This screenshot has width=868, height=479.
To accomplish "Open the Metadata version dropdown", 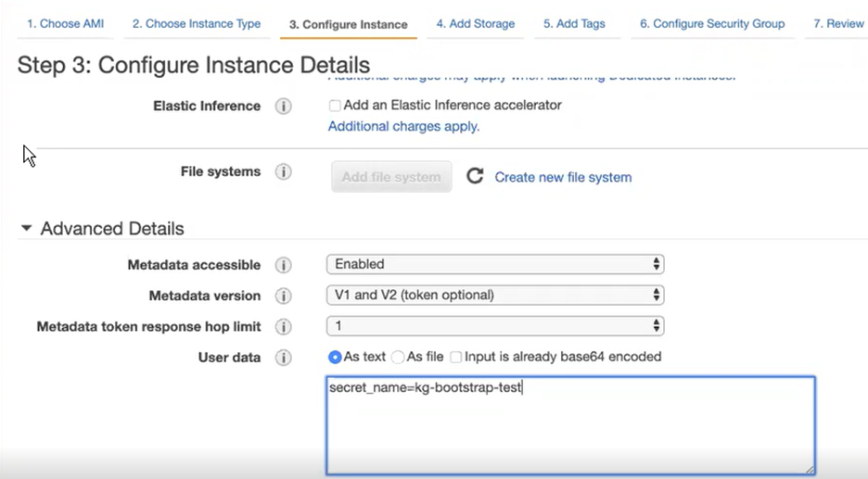I will pyautogui.click(x=495, y=296).
